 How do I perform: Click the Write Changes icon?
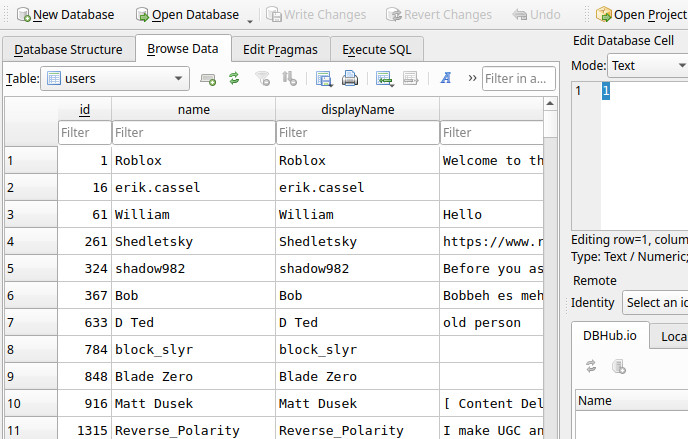pyautogui.click(x=274, y=14)
